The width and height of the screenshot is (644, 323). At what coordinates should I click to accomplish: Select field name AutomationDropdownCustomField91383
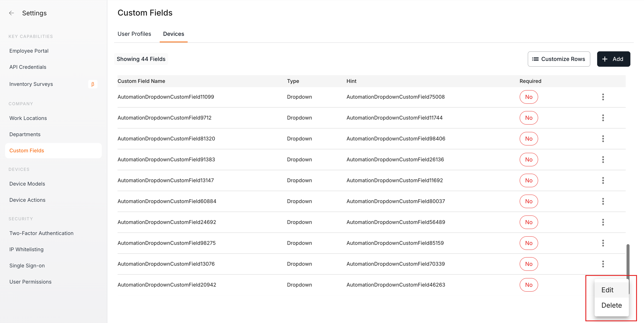pyautogui.click(x=166, y=159)
